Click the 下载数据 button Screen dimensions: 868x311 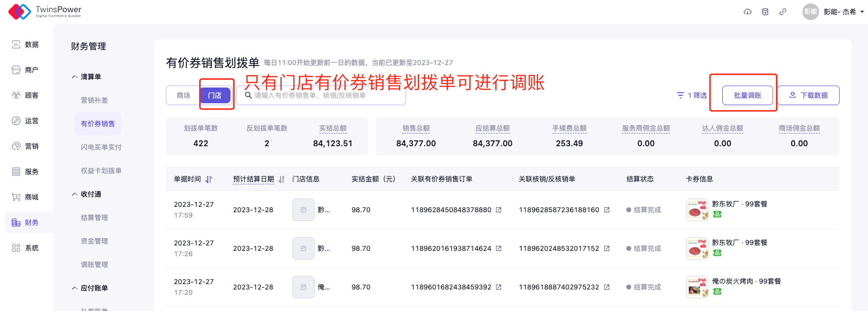coord(808,95)
